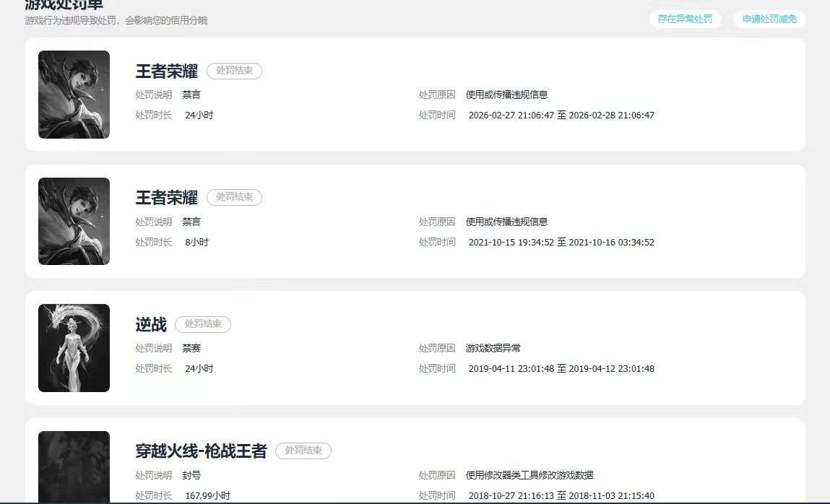Viewport: 830px width, 504px height.
Task: Click the 游戏数据异常 penalty reason
Action: click(493, 348)
